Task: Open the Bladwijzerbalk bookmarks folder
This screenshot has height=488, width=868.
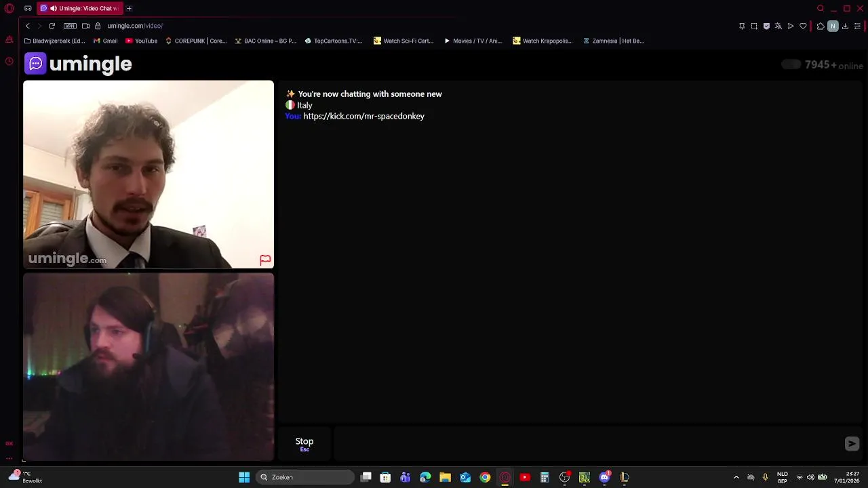Action: (54, 41)
